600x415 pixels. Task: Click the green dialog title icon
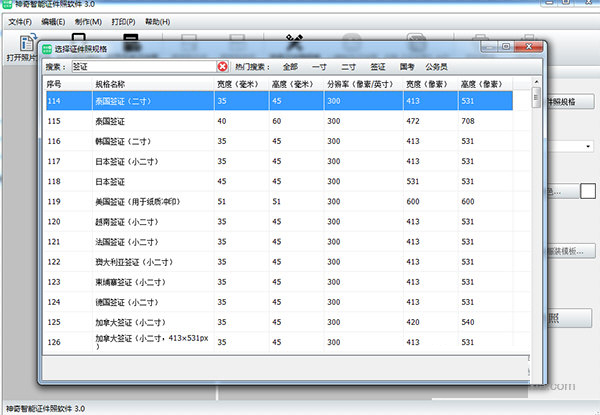click(x=46, y=47)
